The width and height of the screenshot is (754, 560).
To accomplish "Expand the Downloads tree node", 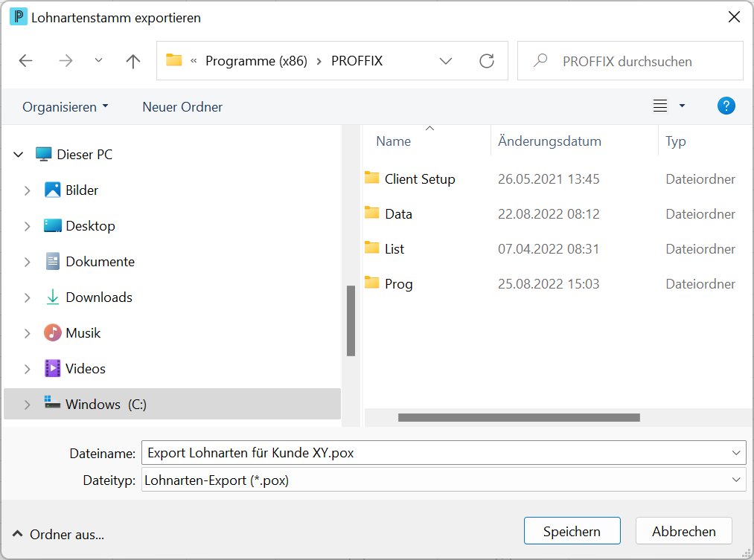I will pos(28,297).
